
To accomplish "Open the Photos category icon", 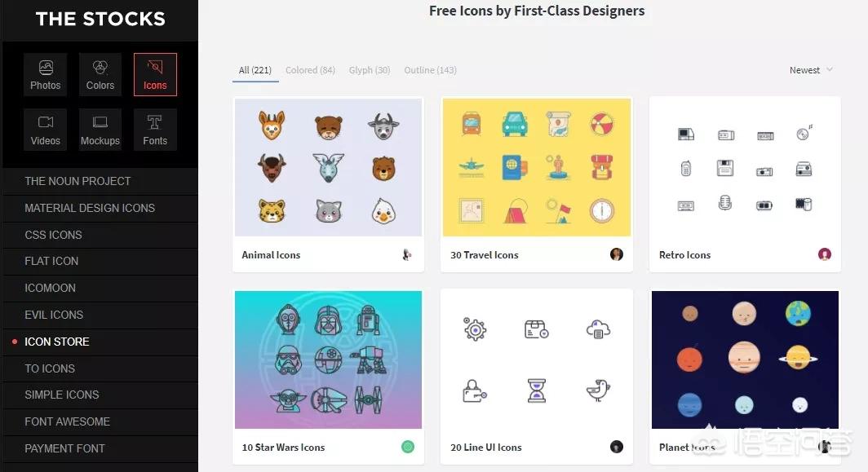I will tap(46, 75).
